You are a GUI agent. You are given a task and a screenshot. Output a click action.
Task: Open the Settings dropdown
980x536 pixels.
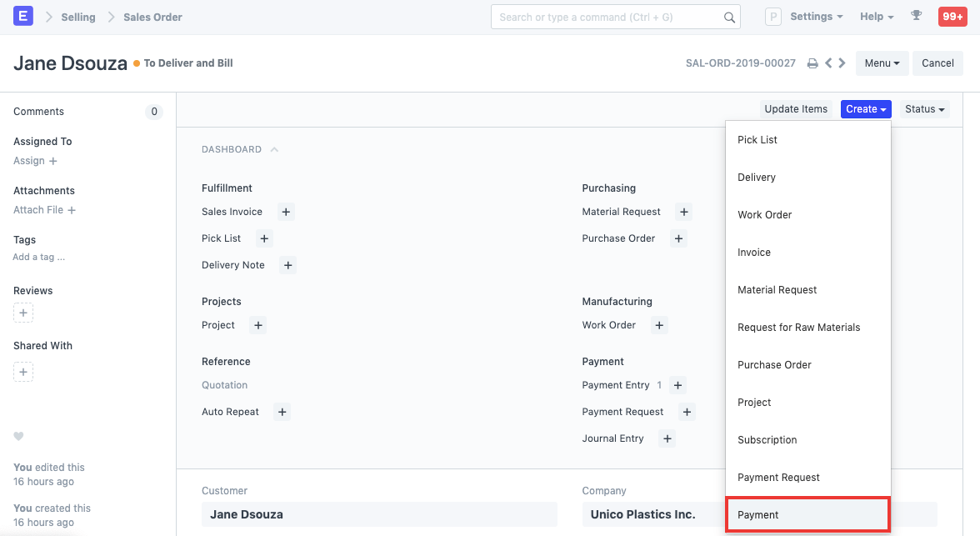(817, 17)
